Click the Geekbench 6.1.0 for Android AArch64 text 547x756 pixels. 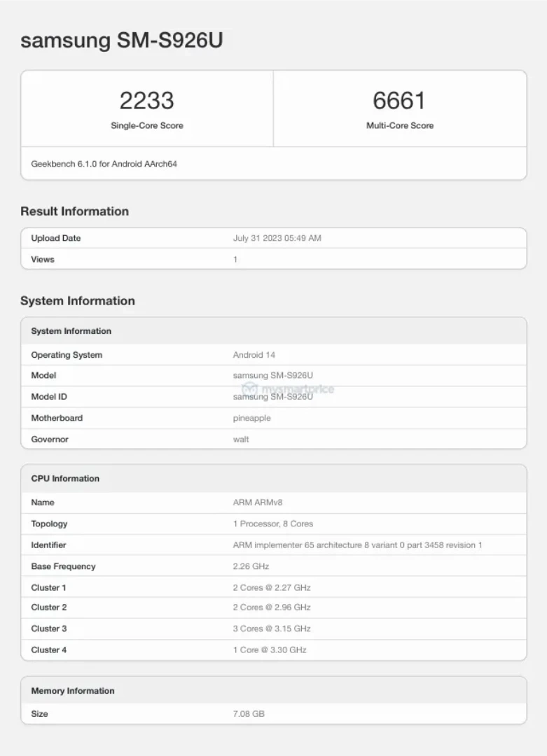click(104, 164)
